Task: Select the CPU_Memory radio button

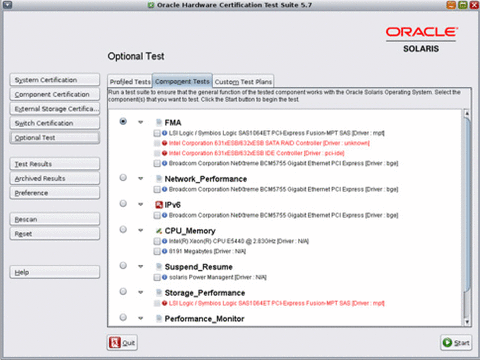Action: point(123,229)
